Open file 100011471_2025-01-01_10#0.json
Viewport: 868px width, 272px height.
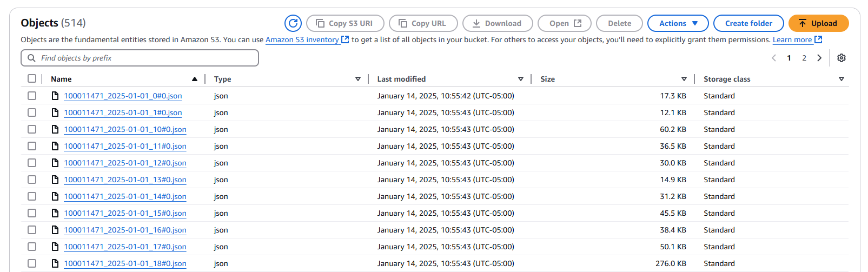pyautogui.click(x=125, y=129)
